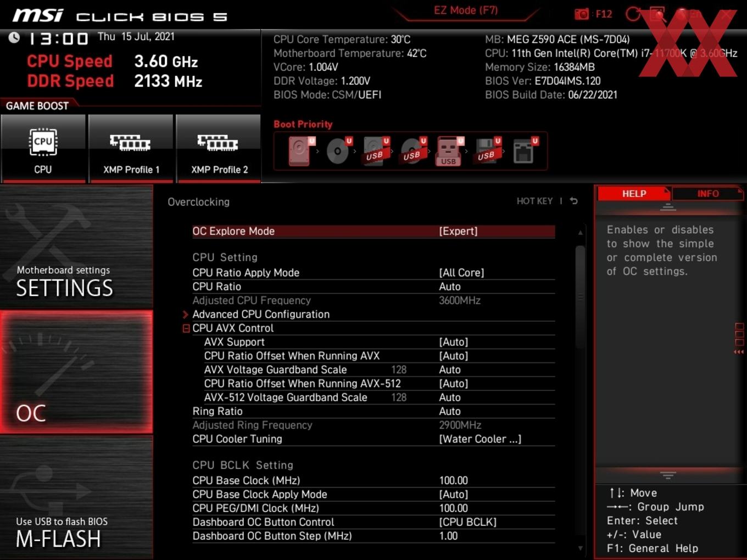Click the Boot Priority label

click(x=303, y=124)
